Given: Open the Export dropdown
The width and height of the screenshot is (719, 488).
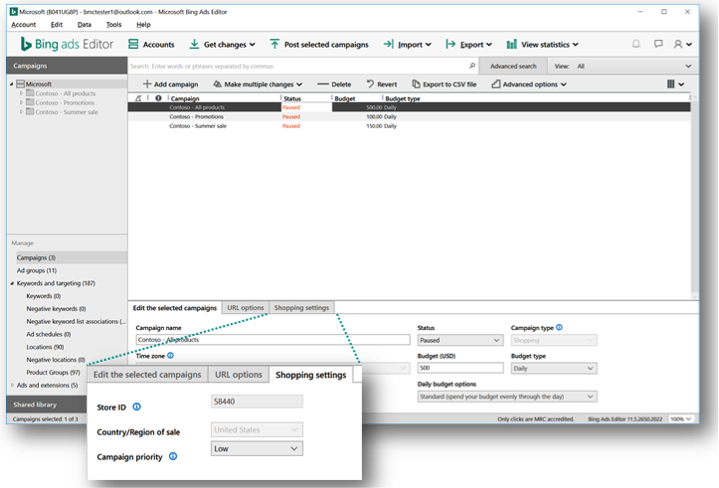Looking at the screenshot, I should (469, 44).
